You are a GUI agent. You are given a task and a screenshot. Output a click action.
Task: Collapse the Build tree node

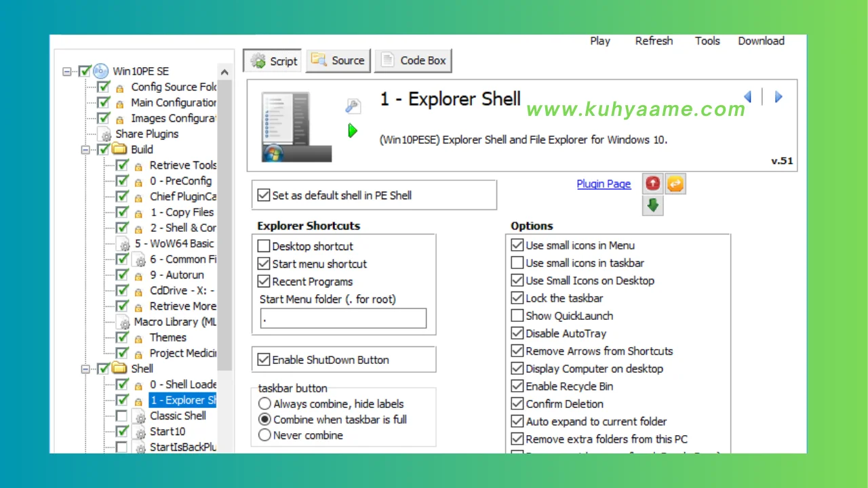coord(85,150)
